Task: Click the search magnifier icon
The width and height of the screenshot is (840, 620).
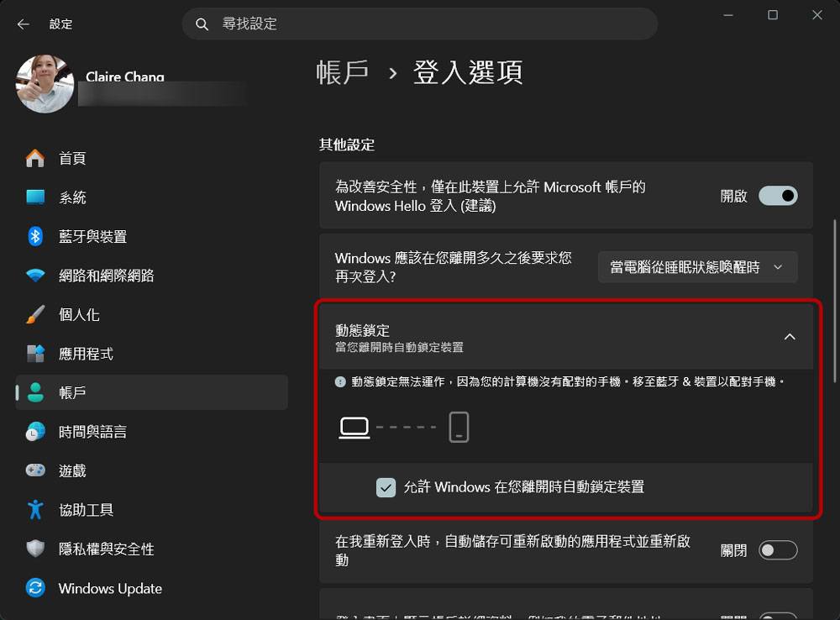Action: point(202,24)
